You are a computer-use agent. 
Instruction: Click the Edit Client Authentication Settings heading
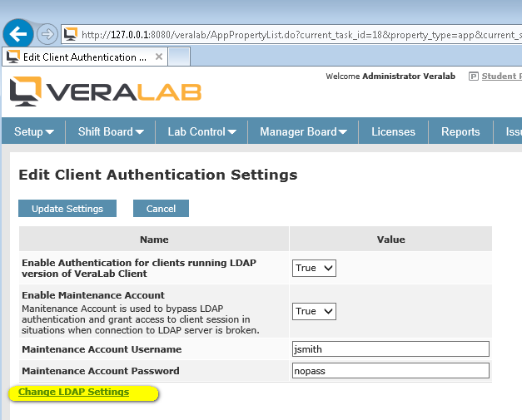tap(158, 175)
